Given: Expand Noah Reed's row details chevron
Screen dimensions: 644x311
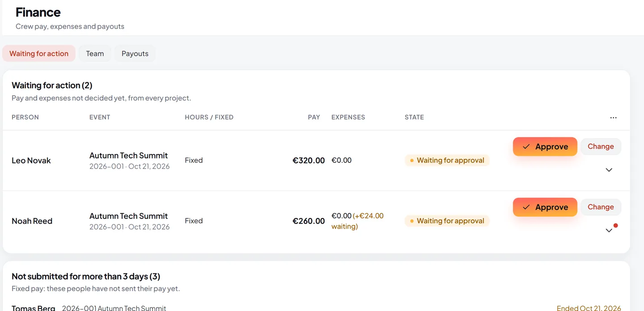Looking at the screenshot, I should (609, 230).
